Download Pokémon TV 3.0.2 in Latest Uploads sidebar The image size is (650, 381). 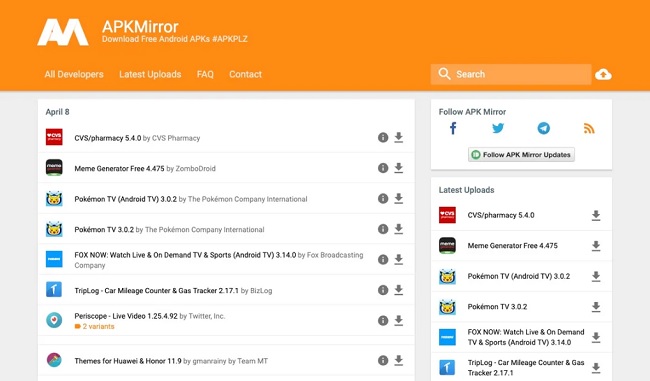596,307
